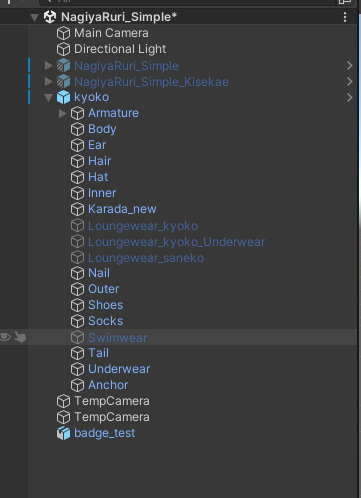Viewport: 361px width, 498px height.
Task: Open kyoko prefab using the right chevron
Action: [349, 98]
